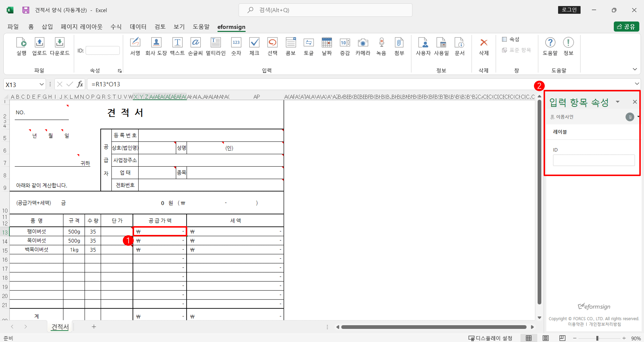Click the red Delete (삭제) icon

(x=484, y=46)
